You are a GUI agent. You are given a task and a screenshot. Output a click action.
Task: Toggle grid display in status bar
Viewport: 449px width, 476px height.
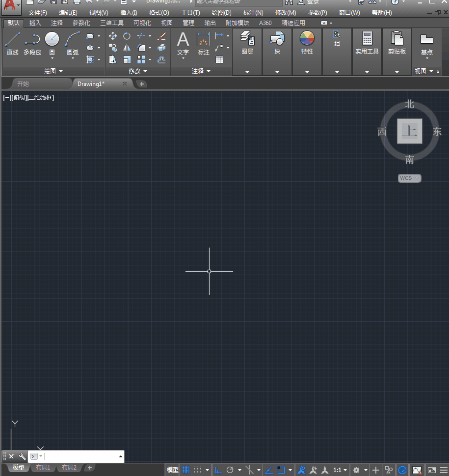(x=186, y=470)
